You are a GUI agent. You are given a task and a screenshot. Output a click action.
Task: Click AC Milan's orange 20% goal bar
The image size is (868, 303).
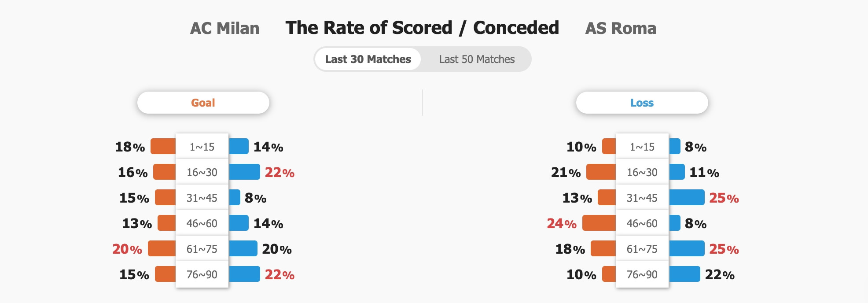tap(162, 248)
